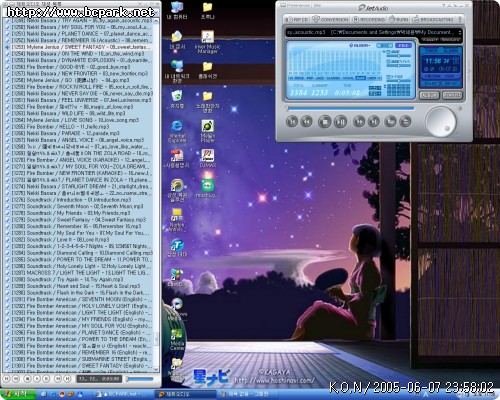The image size is (500, 400).
Task: Click arrows at end of filename display
Action: pos(460,32)
